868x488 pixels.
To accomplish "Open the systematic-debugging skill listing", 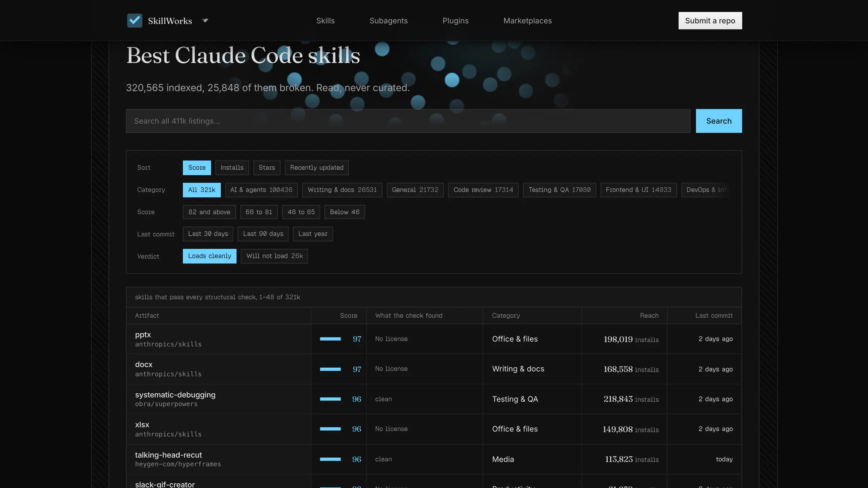I will (175, 395).
